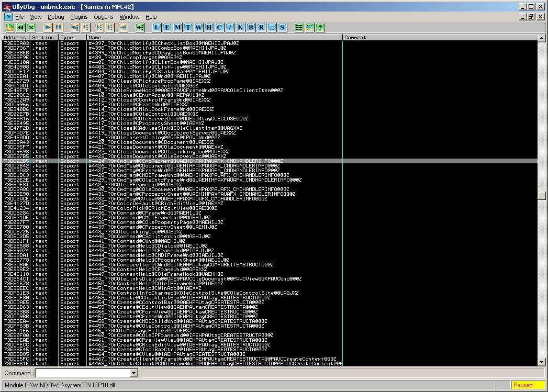Open Run trace with ellipsis button
The height and width of the screenshot is (392, 548).
pos(272,27)
